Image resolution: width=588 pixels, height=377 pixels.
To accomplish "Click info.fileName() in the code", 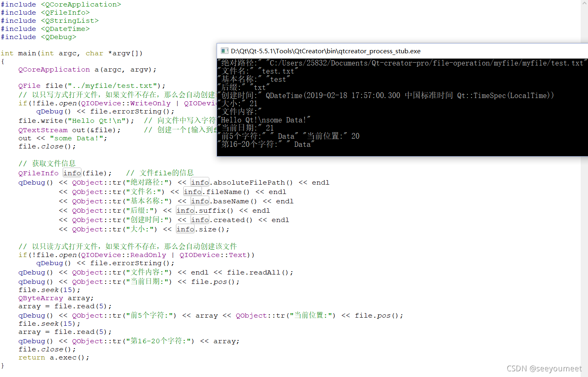I will [x=217, y=192].
